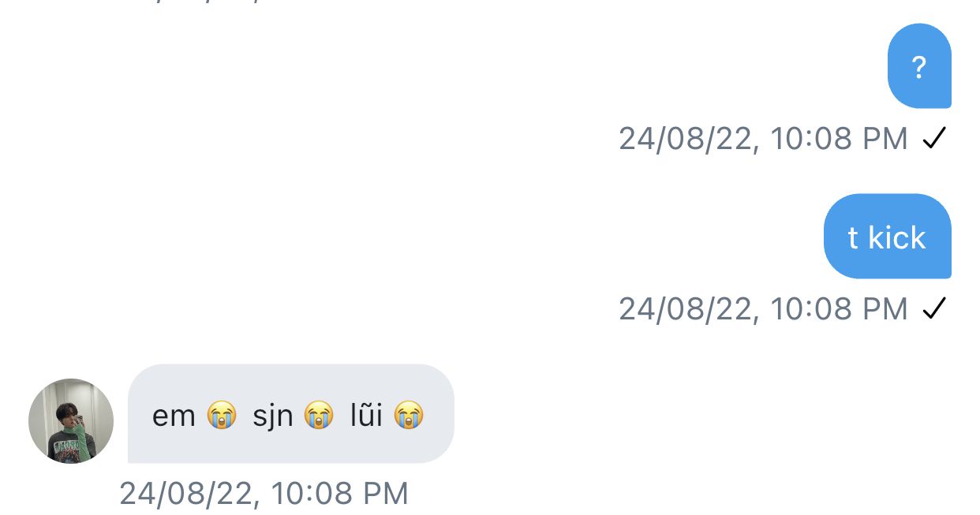
Task: Click the "10:08 PM" time below "t kick" message
Action: [840, 309]
